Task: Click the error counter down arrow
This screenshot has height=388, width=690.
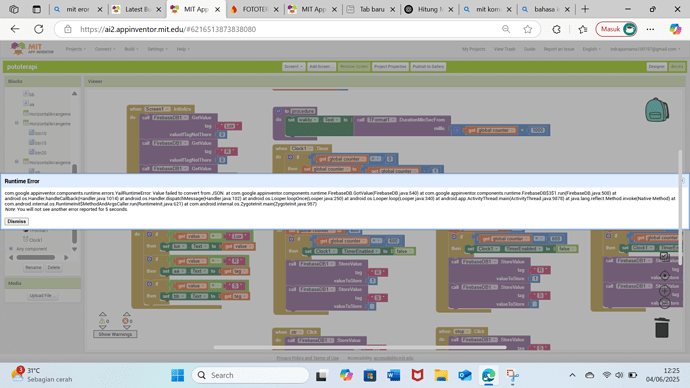Action: pos(127,327)
